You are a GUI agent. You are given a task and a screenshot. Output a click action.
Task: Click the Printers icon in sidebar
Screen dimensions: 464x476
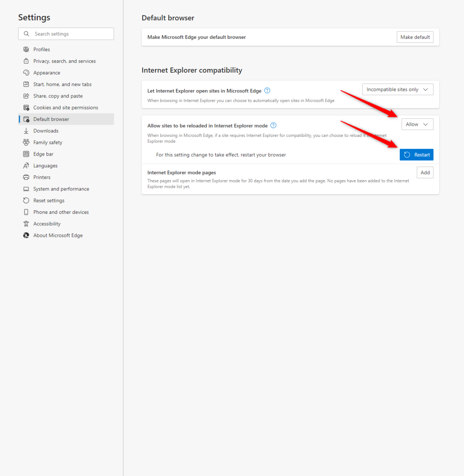coord(26,177)
